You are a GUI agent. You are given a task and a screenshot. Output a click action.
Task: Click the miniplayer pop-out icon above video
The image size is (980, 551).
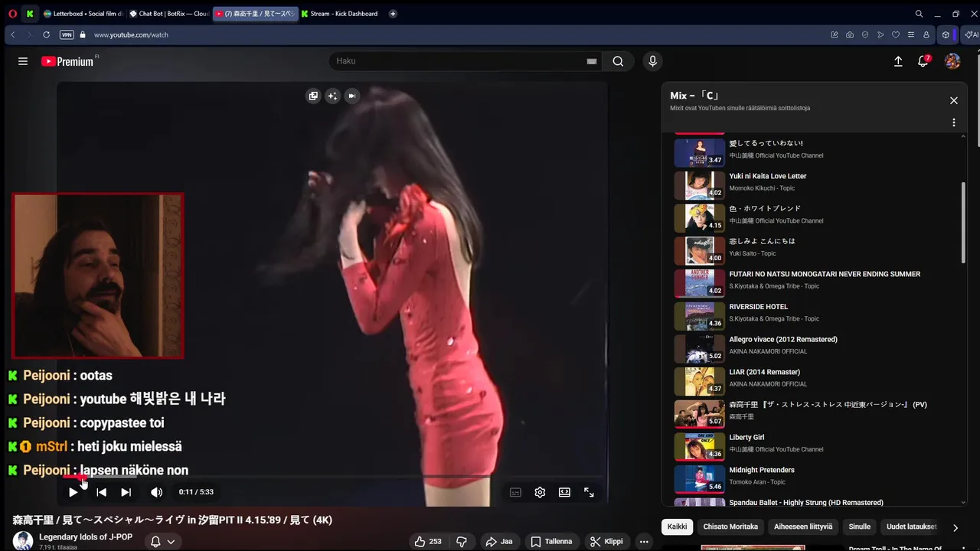313,96
